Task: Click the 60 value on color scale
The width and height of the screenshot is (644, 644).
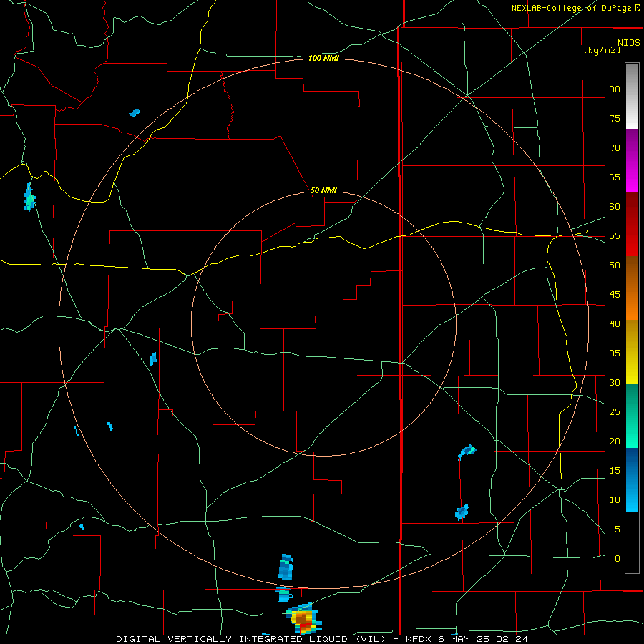Action: click(x=615, y=207)
